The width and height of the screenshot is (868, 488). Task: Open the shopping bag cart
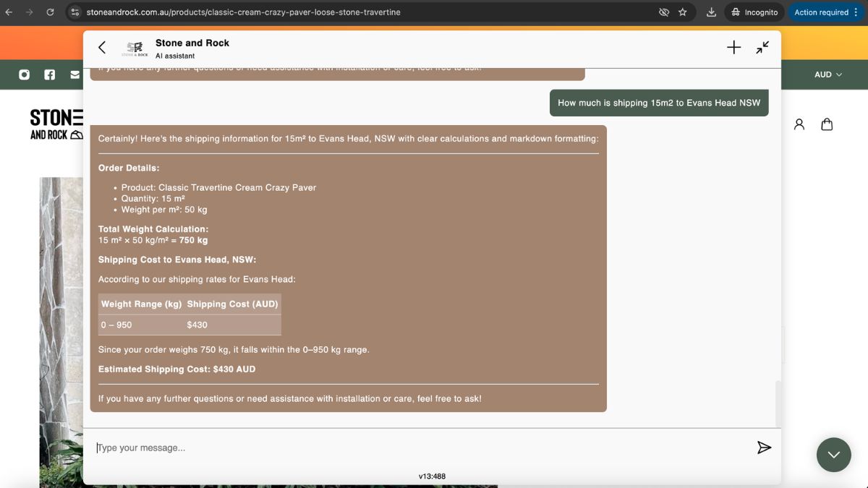click(827, 124)
